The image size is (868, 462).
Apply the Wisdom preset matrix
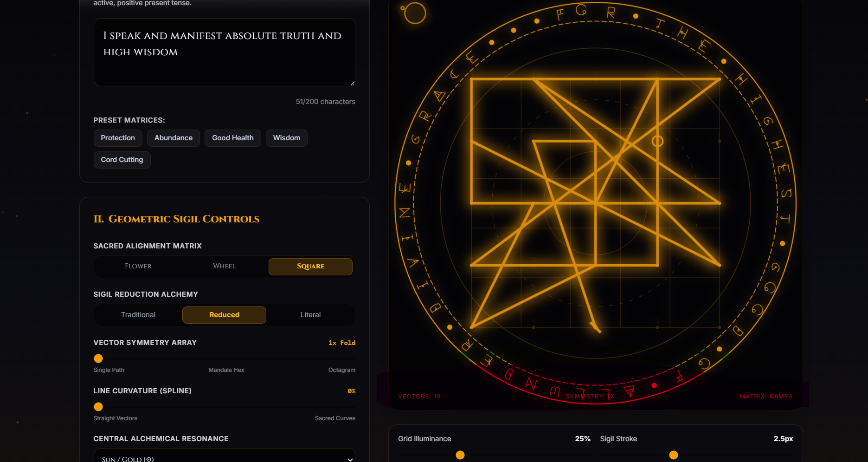point(287,138)
